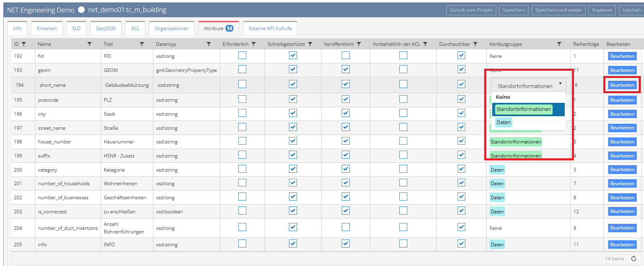Open the Erforderlich column filter icon

pyautogui.click(x=254, y=44)
